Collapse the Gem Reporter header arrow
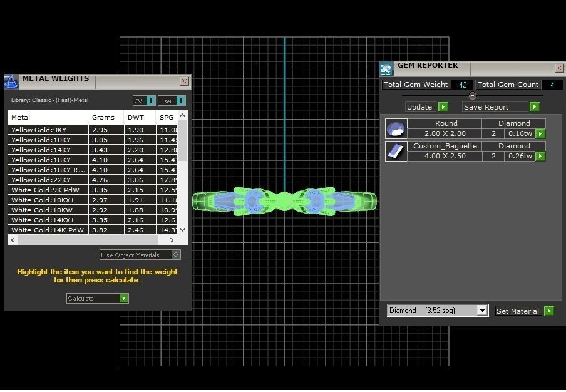 point(472,96)
